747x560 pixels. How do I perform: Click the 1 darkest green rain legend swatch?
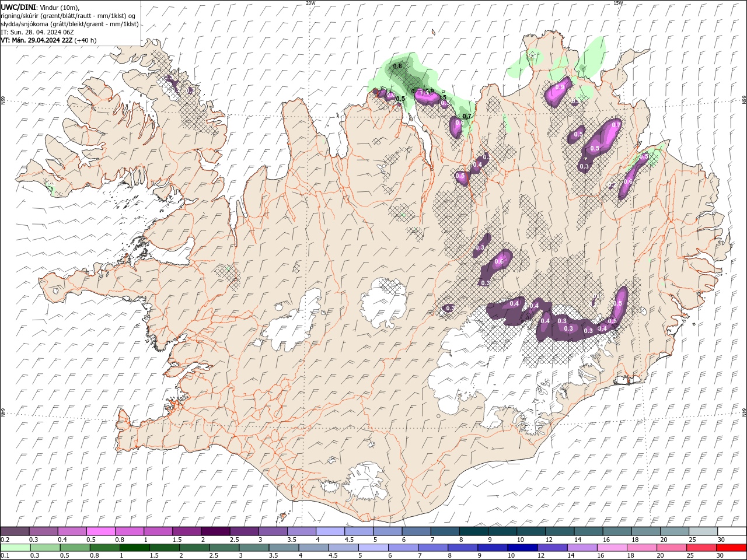tap(134, 547)
